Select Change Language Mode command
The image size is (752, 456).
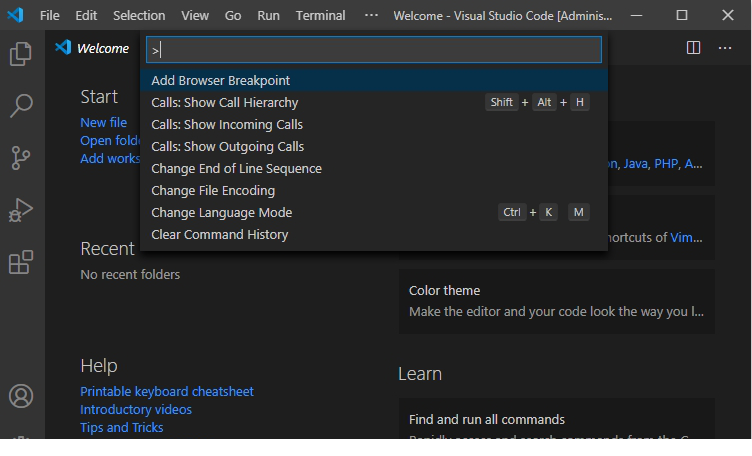coord(374,213)
